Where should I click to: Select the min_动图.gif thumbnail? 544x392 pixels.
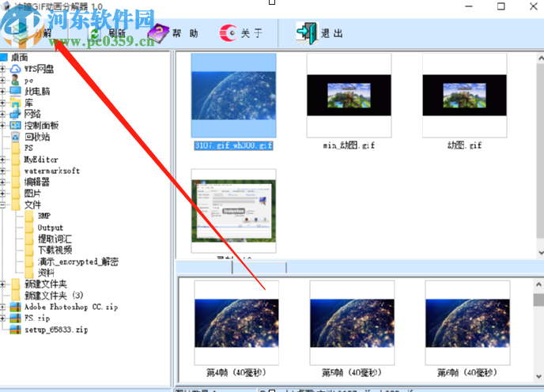coord(349,96)
